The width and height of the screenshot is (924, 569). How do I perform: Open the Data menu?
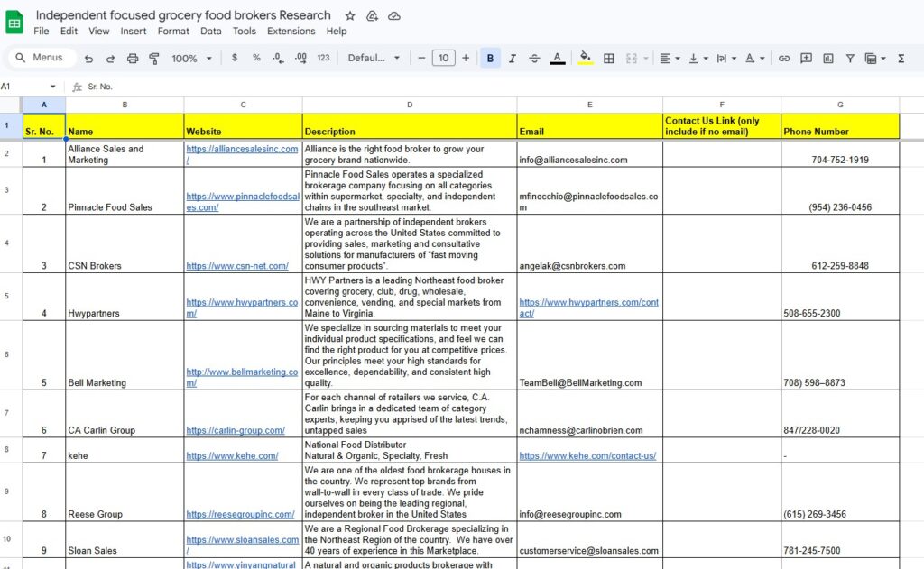[x=210, y=32]
